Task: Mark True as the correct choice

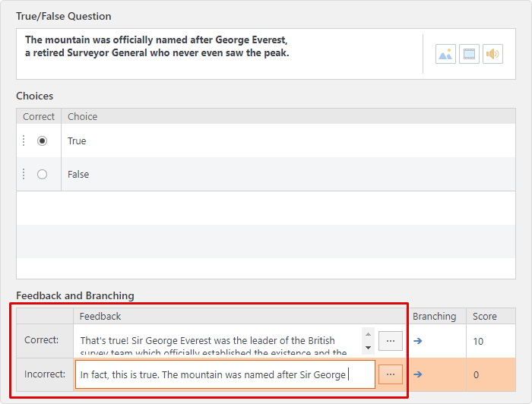Action: tap(42, 140)
